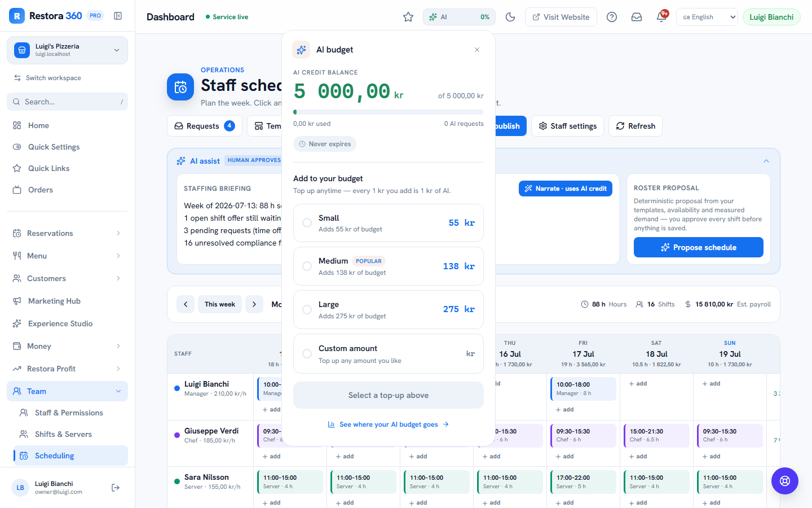
Task: Click Visit Website button
Action: 561,17
